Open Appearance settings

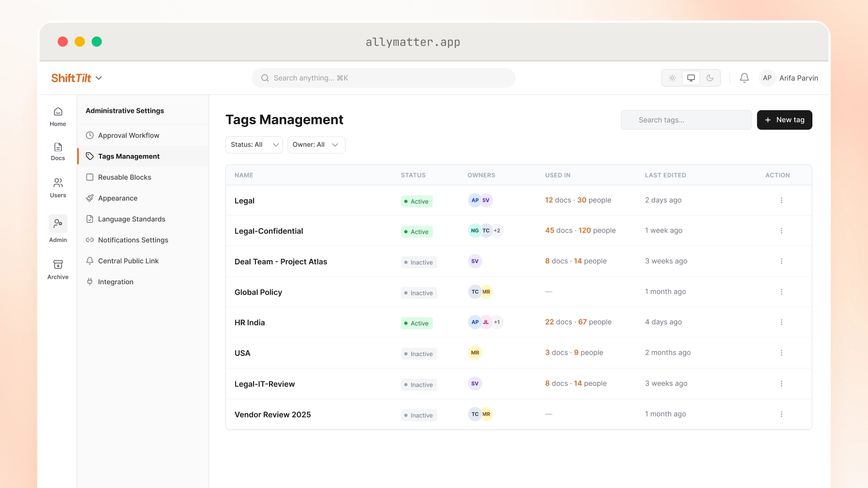click(x=143, y=198)
